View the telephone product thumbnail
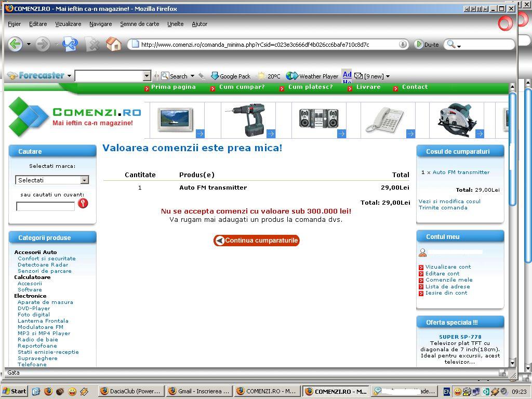The height and width of the screenshot is (399, 532). pyautogui.click(x=385, y=119)
